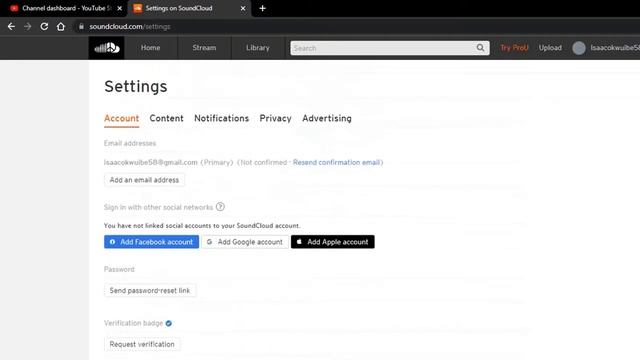Click Send password-reset link button

click(150, 291)
